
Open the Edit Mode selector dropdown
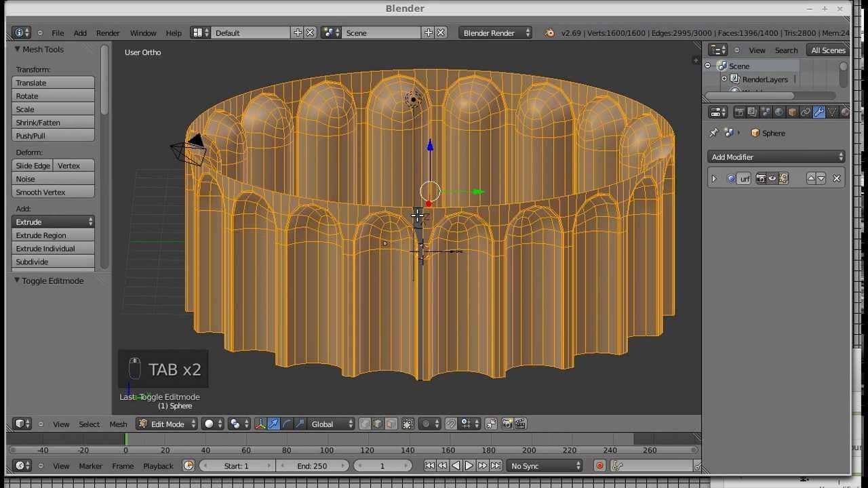(x=167, y=424)
